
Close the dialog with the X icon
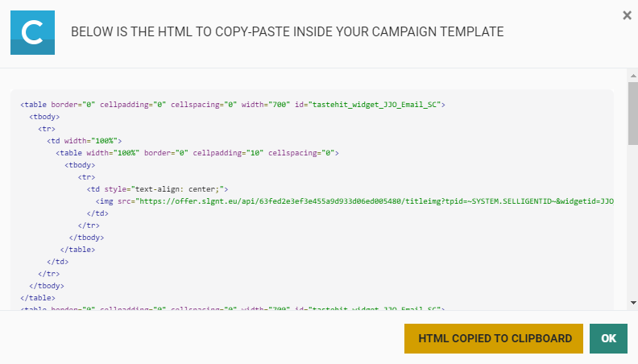pyautogui.click(x=627, y=15)
